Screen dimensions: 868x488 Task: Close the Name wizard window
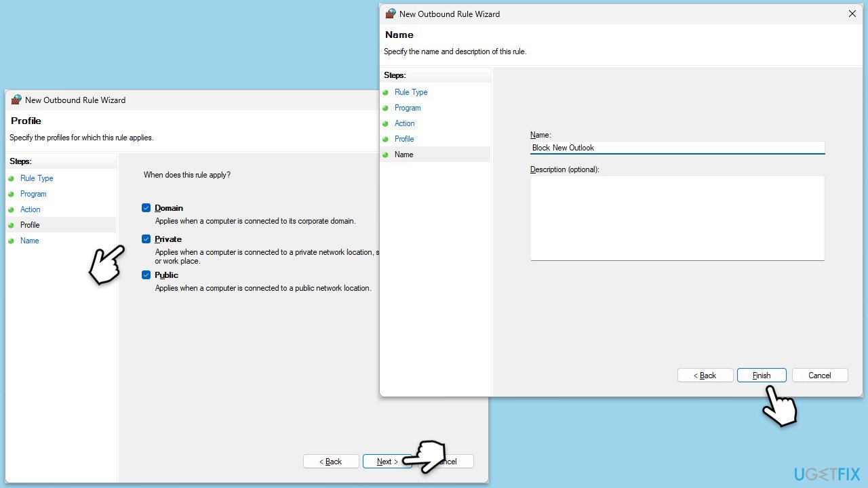pos(852,14)
